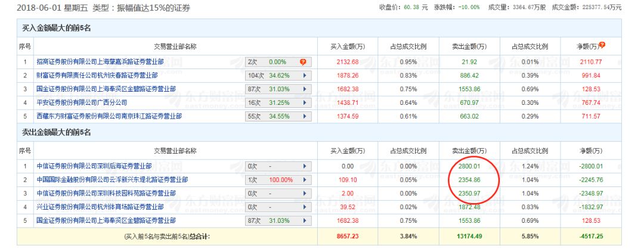Expand 0次 arrow for 兴业证券杭州体育场路 row
Screen dimensions: 644x249
[x=304, y=207]
